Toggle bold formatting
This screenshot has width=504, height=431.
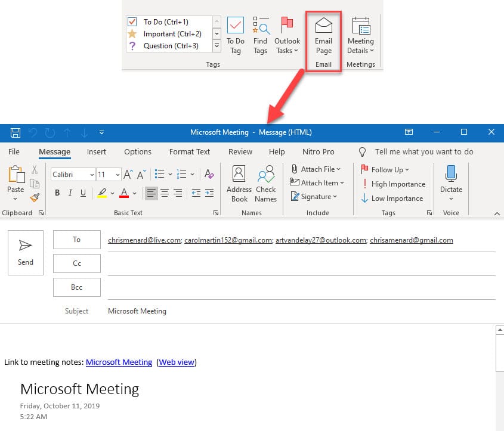tap(57, 193)
